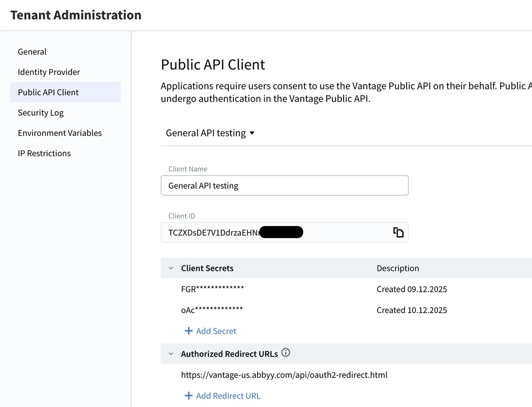Add a new client secret
This screenshot has height=407, width=532.
point(215,331)
